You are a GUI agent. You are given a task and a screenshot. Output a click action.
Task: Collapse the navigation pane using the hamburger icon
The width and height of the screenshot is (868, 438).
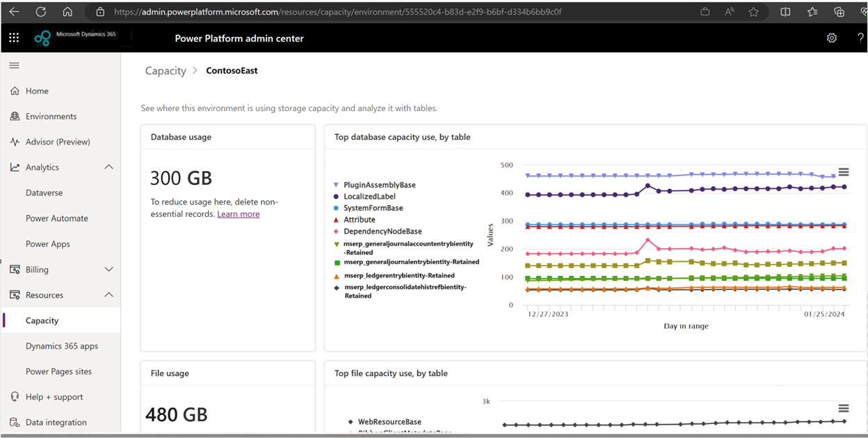coord(14,65)
